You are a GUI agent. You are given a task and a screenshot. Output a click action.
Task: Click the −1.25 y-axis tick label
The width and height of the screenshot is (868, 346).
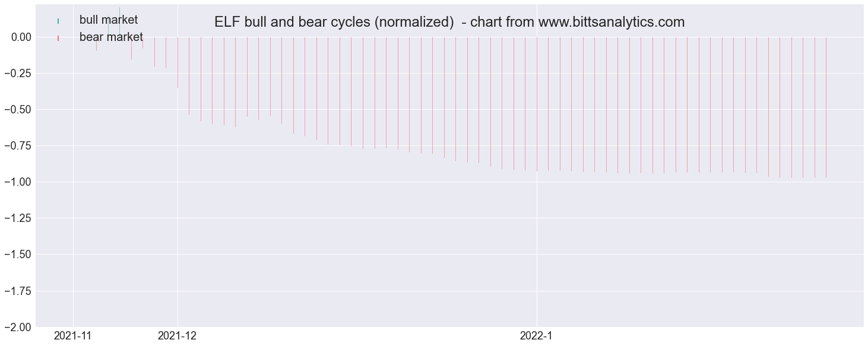pos(17,218)
